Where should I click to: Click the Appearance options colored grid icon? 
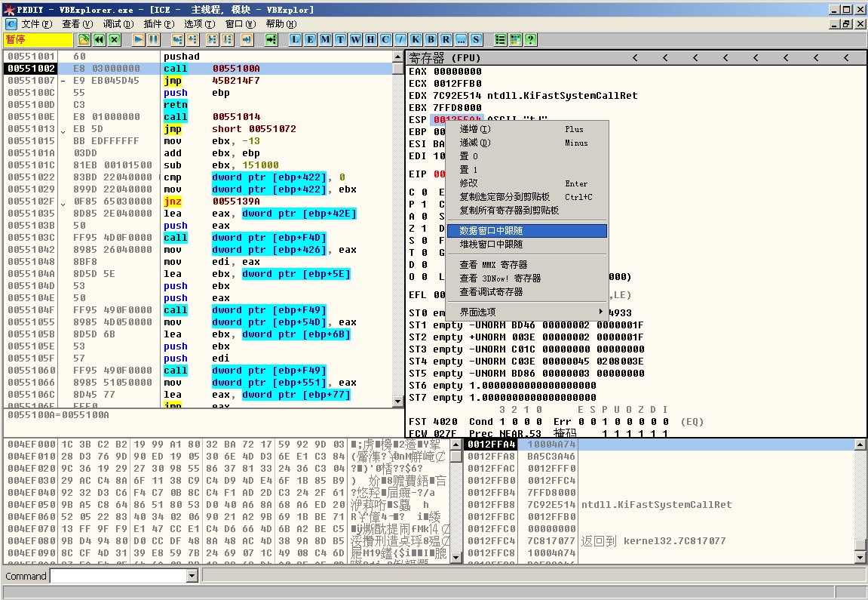click(515, 39)
